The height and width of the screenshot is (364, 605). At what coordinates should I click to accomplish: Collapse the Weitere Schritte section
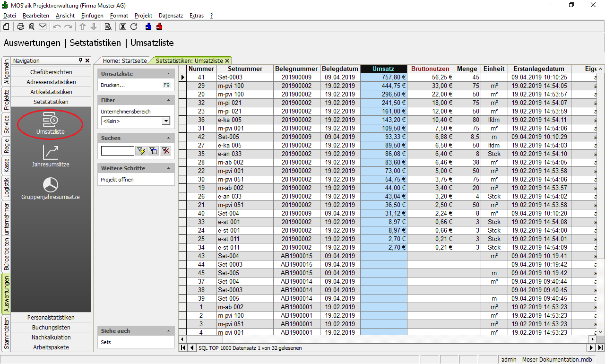click(x=169, y=168)
